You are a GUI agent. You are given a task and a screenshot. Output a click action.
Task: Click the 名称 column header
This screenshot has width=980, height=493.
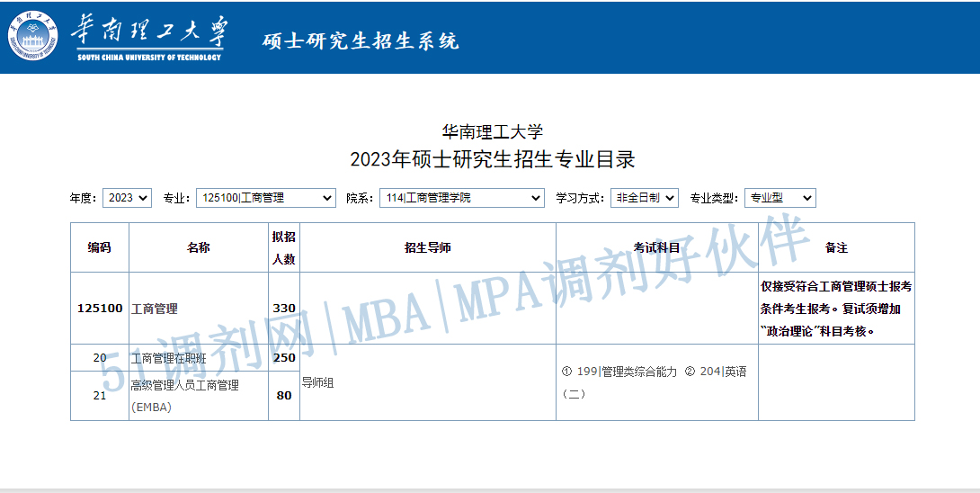[x=198, y=247]
